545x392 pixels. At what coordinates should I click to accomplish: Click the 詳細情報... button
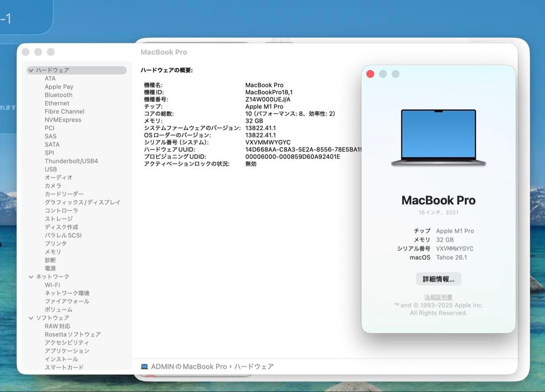[439, 278]
